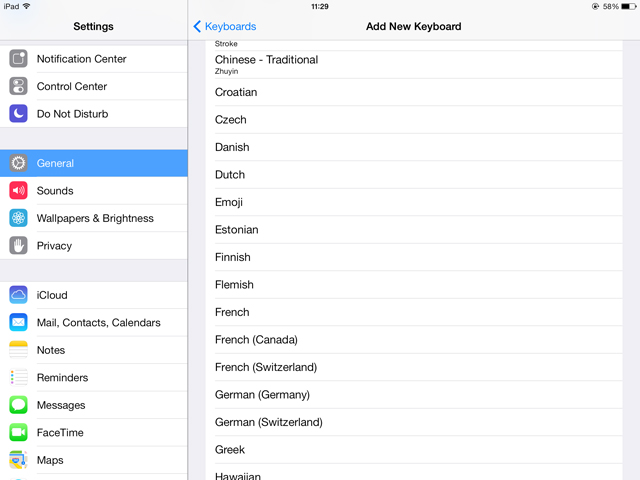Screen dimensions: 640x480
Task: Add the Estonian keyboard
Action: [414, 229]
